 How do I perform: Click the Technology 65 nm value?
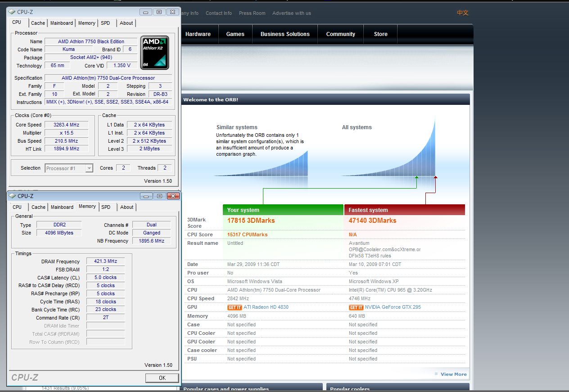(58, 66)
